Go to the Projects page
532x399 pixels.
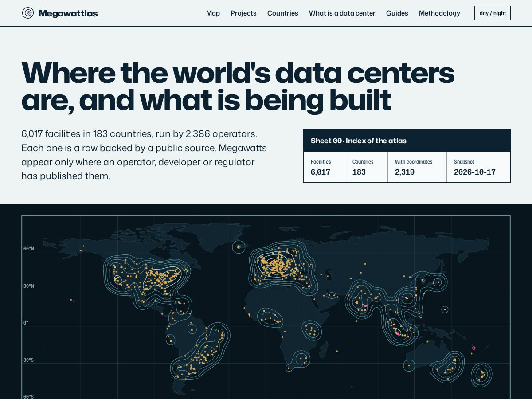click(x=243, y=13)
